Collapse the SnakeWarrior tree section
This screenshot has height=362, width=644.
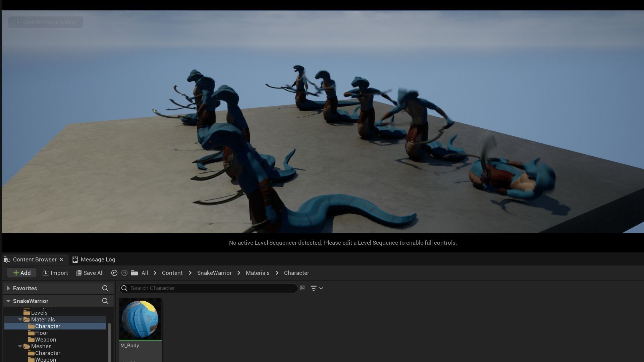pyautogui.click(x=8, y=301)
